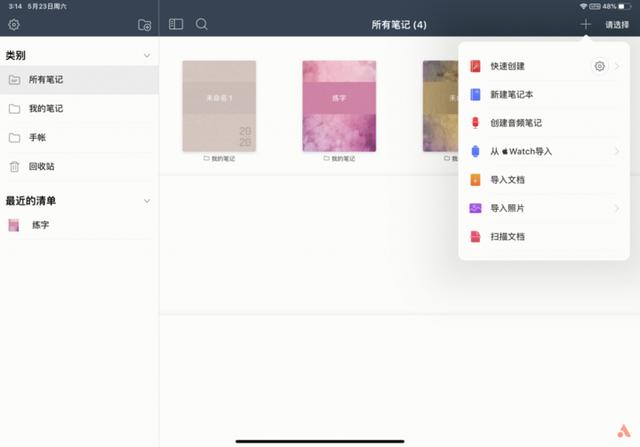Click the blue Watch icon
Image resolution: width=640 pixels, height=447 pixels.
point(475,151)
